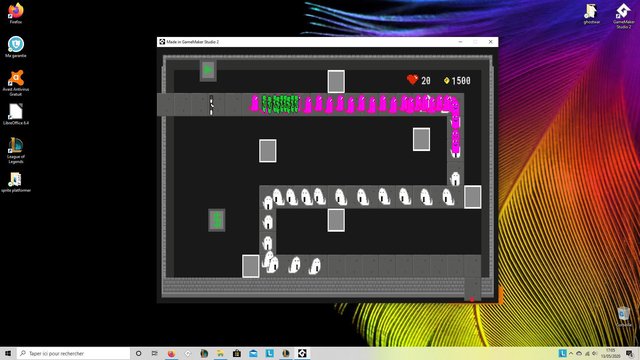Open Firefox from the desktop shortcut
Image resolution: width=640 pixels, height=360 pixels.
16,13
